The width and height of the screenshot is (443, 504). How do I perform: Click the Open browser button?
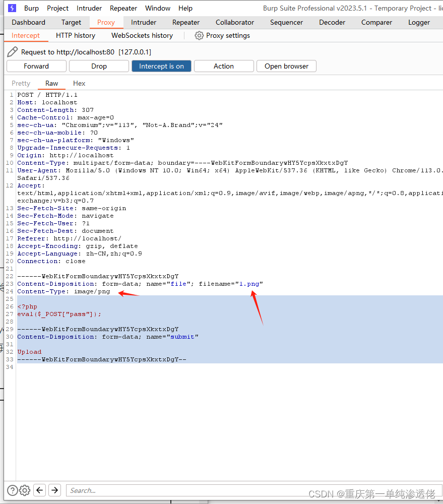(286, 66)
